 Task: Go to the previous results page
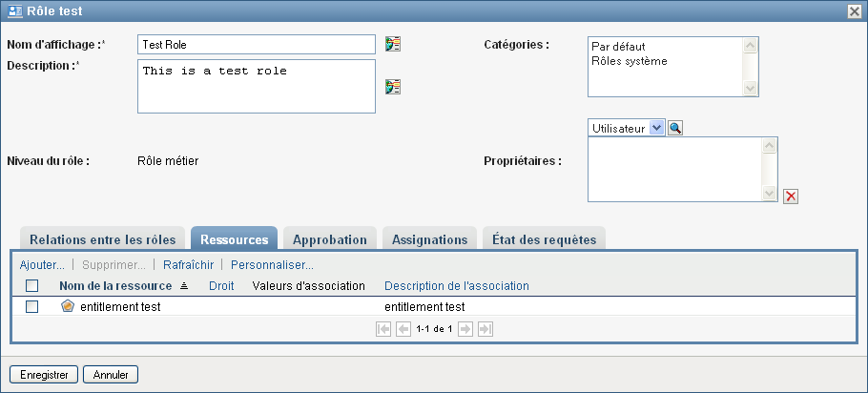pyautogui.click(x=403, y=328)
